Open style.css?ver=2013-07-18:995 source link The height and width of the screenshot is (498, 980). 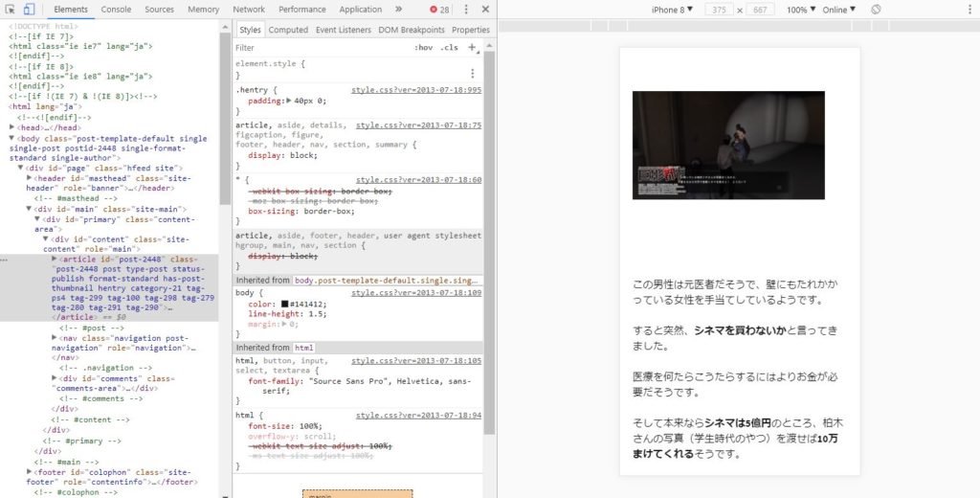(416, 90)
